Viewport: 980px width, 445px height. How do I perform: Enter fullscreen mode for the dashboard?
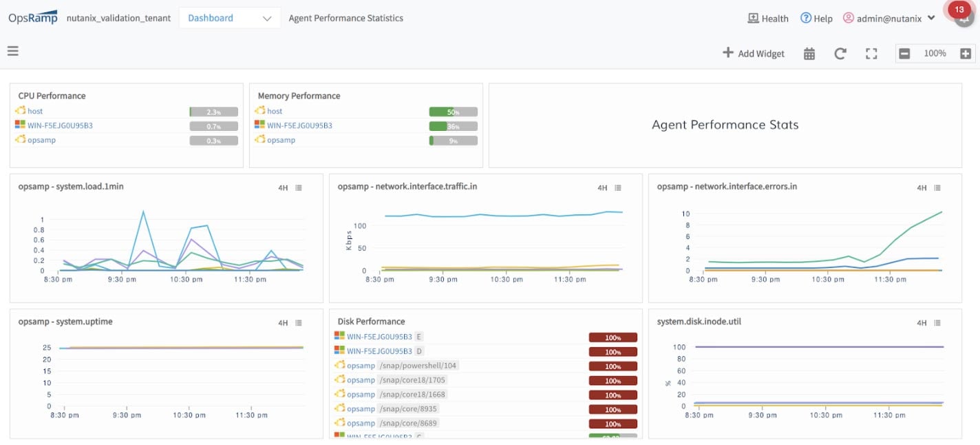(871, 53)
